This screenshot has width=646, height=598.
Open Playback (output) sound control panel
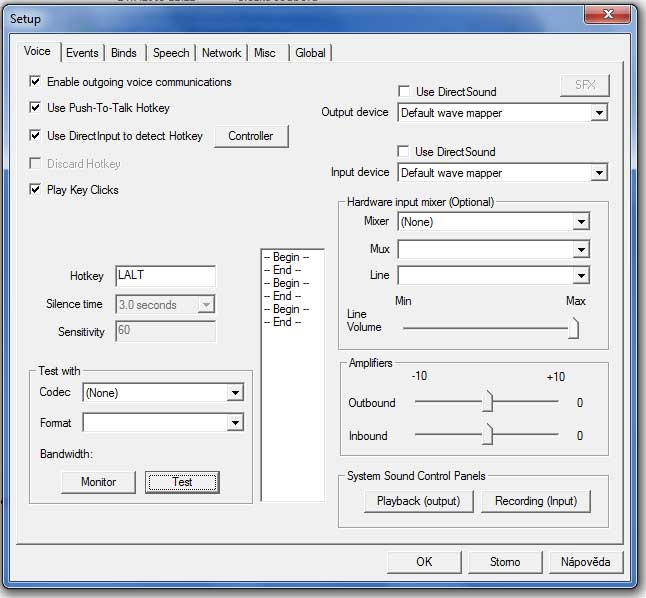point(418,501)
